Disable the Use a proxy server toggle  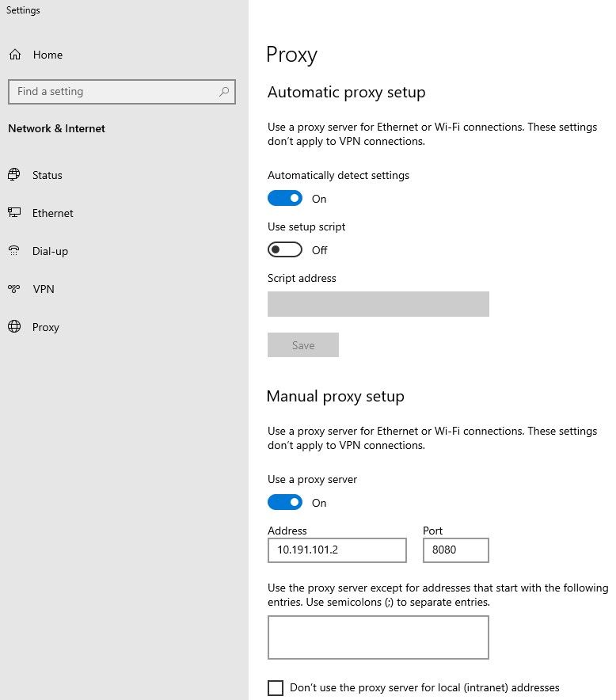[x=285, y=502]
